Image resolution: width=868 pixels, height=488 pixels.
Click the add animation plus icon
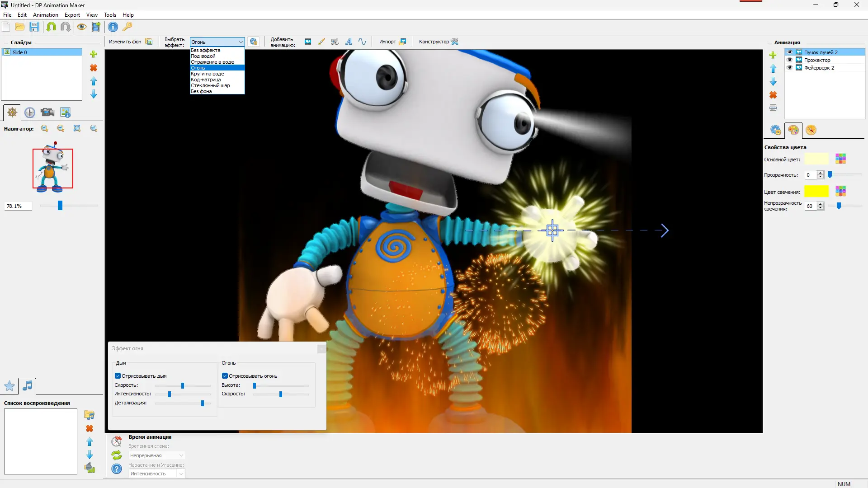click(x=773, y=55)
